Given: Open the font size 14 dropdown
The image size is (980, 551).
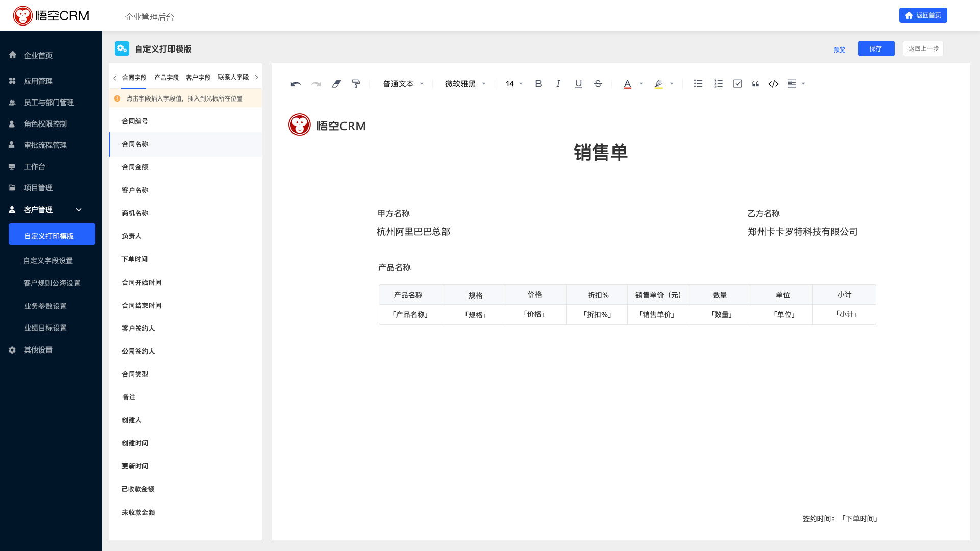Looking at the screenshot, I should point(513,84).
